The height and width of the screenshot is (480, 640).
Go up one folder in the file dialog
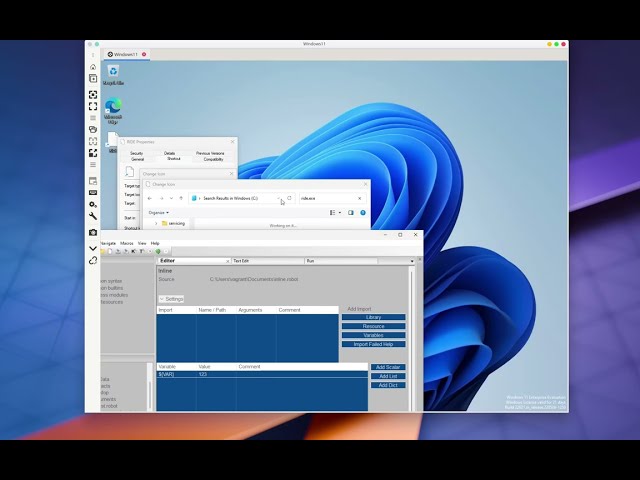click(181, 198)
